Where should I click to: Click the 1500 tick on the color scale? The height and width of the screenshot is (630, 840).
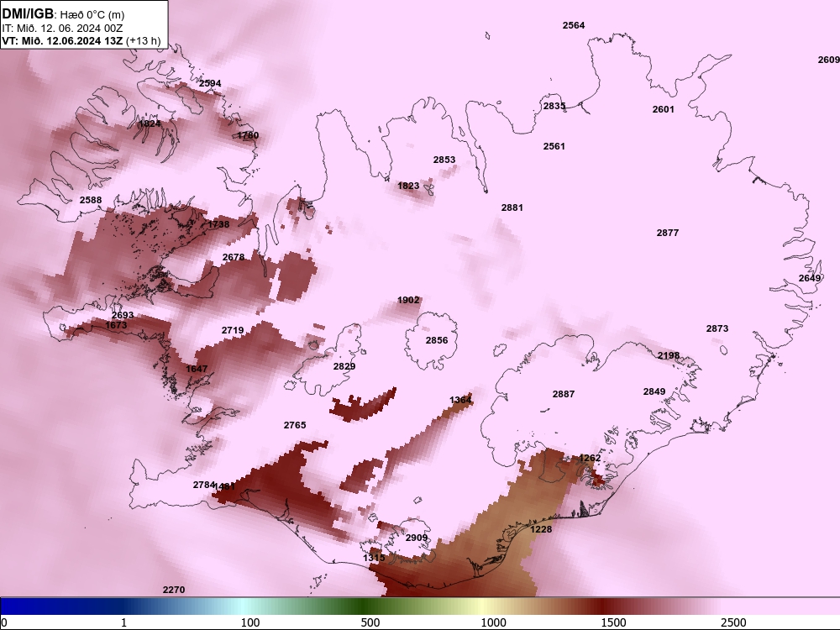pos(613,622)
